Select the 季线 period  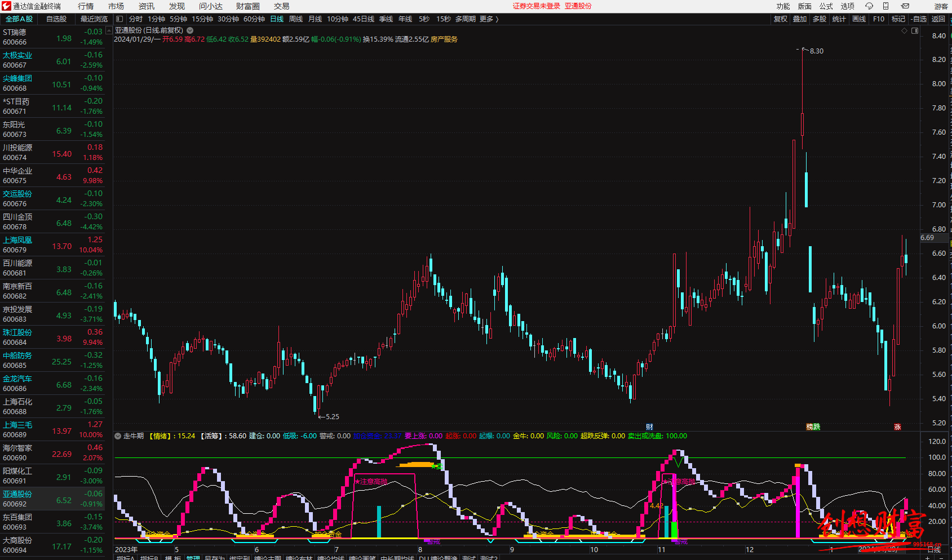point(386,19)
